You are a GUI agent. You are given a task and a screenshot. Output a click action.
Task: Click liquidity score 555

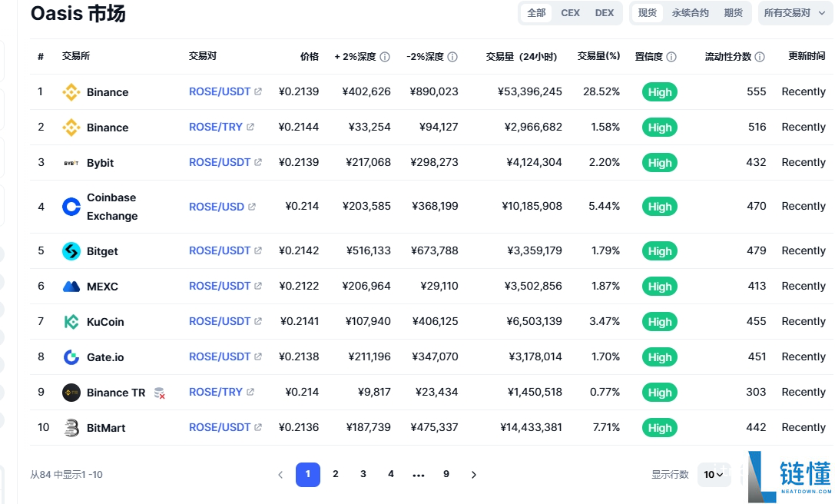756,91
